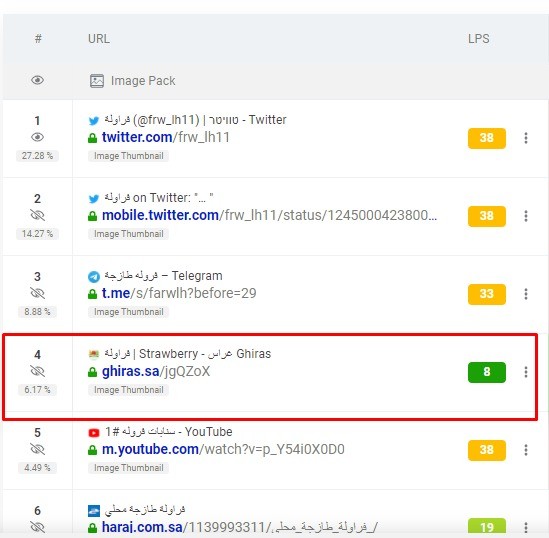Click the green LPS score 8 badge
The width and height of the screenshot is (549, 538).
(x=487, y=372)
